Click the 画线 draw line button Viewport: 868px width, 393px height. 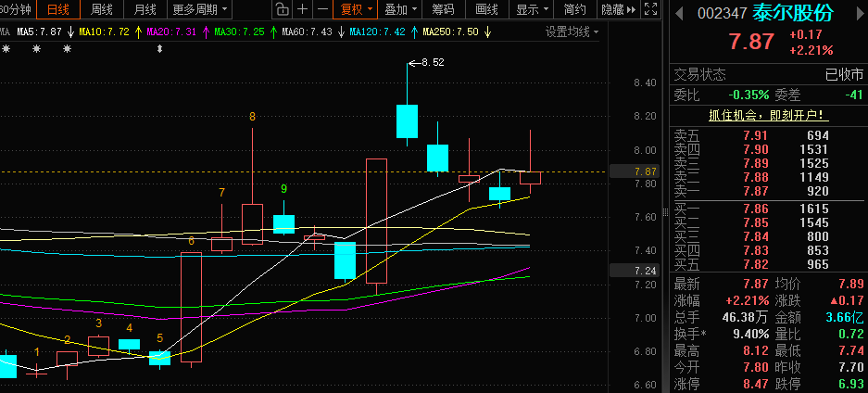(x=487, y=9)
